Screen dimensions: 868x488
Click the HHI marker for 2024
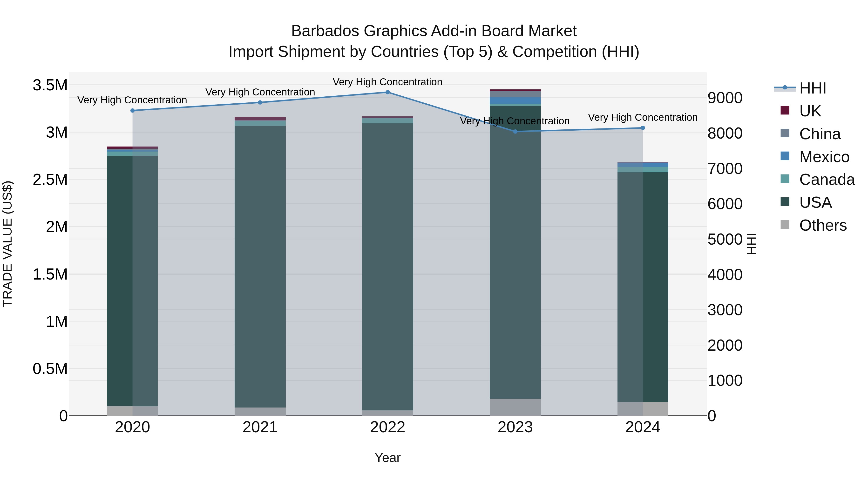click(x=643, y=128)
